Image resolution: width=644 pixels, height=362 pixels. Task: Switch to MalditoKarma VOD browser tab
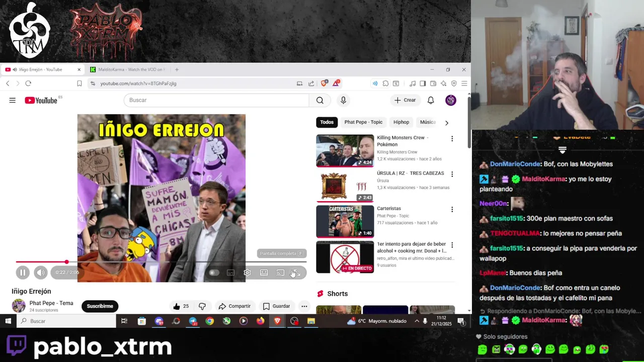[x=128, y=69]
